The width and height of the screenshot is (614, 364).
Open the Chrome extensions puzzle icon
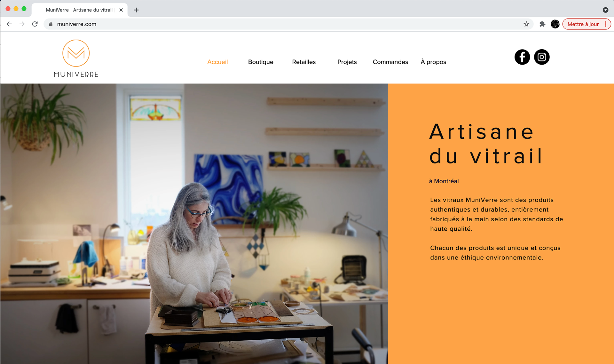pos(542,24)
